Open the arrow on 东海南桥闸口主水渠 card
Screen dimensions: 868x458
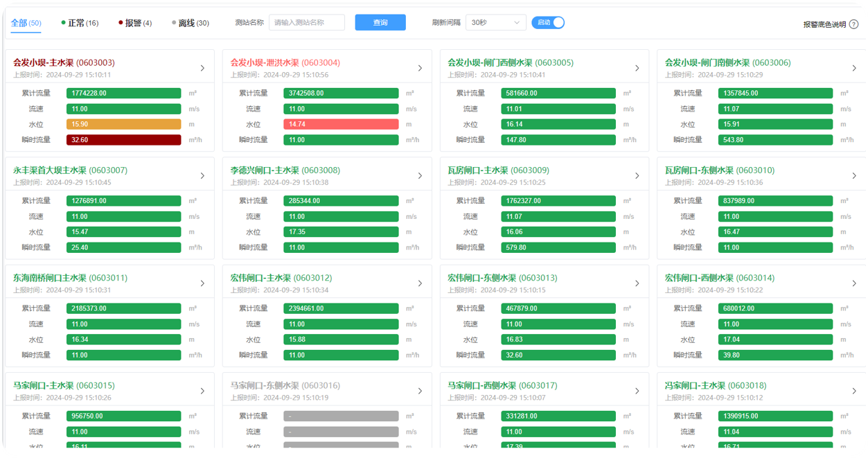point(202,283)
